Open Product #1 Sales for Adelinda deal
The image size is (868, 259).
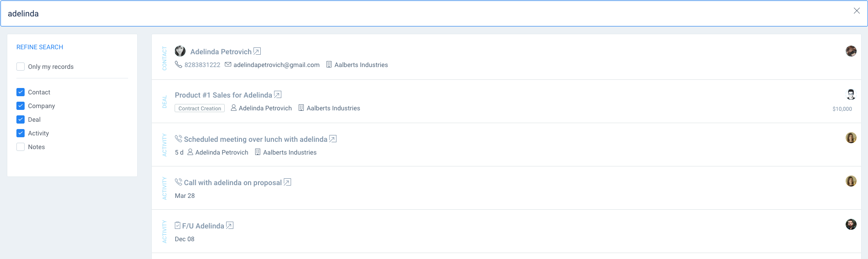[223, 95]
